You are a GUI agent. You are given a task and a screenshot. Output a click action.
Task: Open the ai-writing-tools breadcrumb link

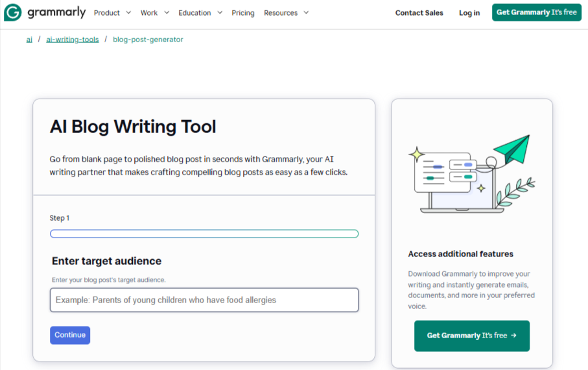tap(73, 40)
